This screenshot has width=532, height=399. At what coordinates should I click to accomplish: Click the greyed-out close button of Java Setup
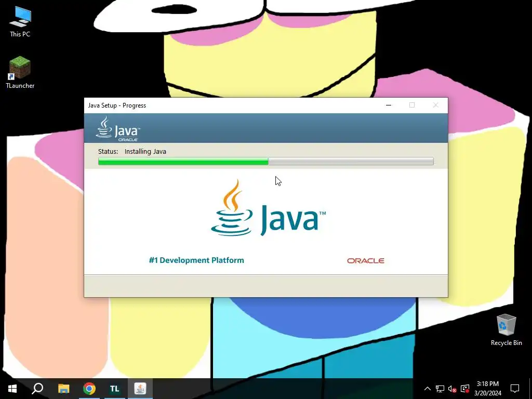click(436, 105)
